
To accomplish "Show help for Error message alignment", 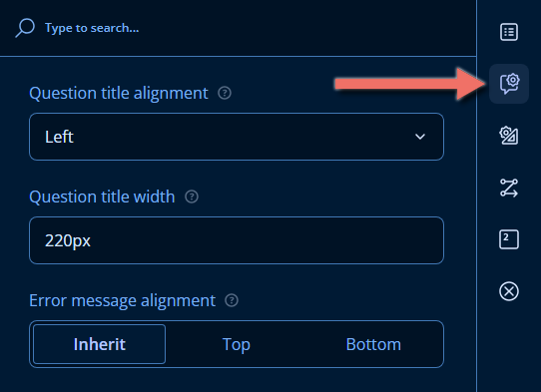I will pos(232,300).
